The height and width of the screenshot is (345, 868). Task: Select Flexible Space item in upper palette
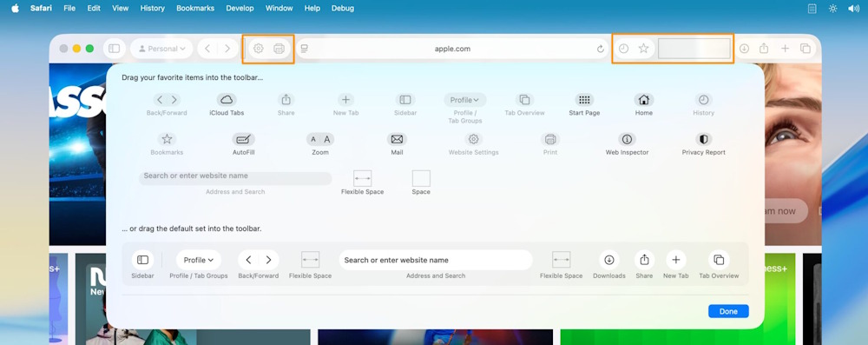(x=363, y=179)
